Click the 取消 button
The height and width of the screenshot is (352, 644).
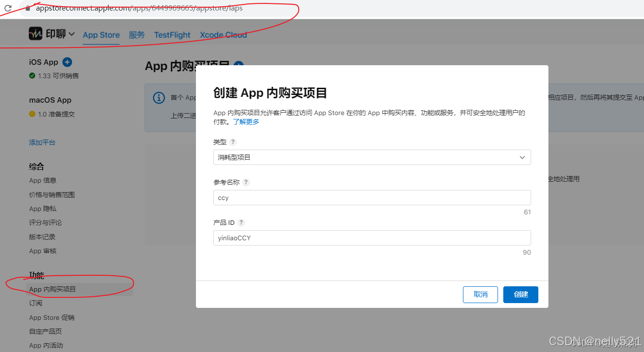(x=480, y=294)
